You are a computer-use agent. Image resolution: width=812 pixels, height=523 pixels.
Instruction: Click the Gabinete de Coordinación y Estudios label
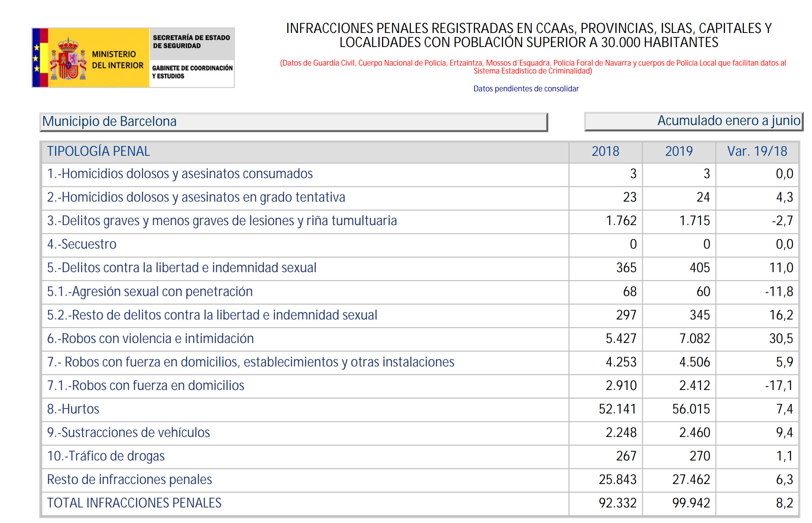click(x=192, y=72)
